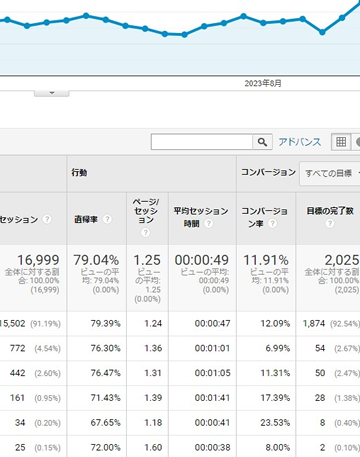Select the コンバージョン column group label

pos(268,172)
